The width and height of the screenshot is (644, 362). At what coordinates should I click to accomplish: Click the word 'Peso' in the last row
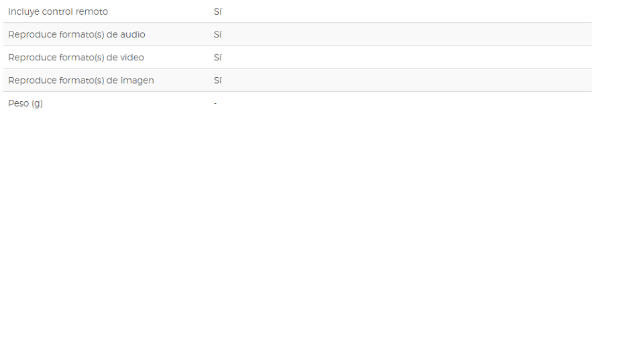point(19,103)
